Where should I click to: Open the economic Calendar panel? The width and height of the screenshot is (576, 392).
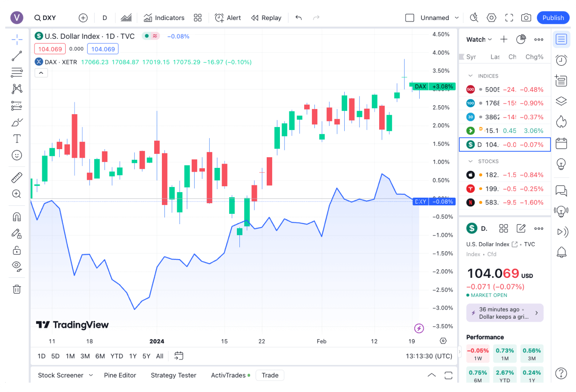561,144
